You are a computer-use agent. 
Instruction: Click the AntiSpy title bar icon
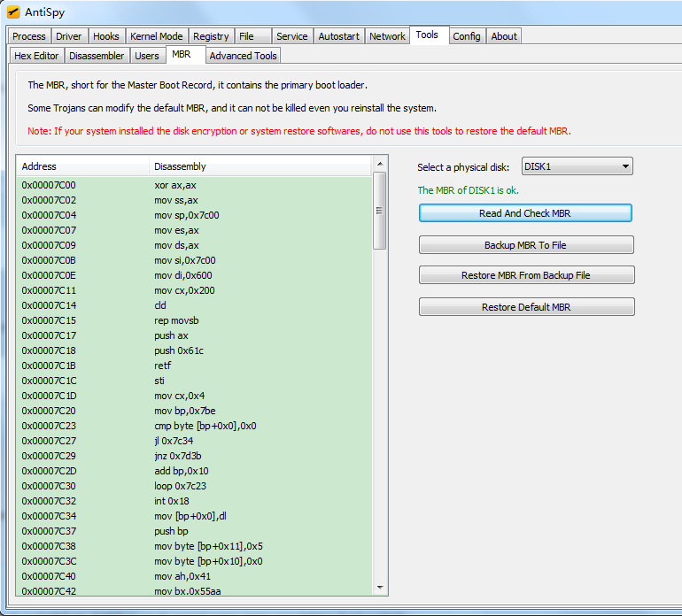(x=13, y=12)
